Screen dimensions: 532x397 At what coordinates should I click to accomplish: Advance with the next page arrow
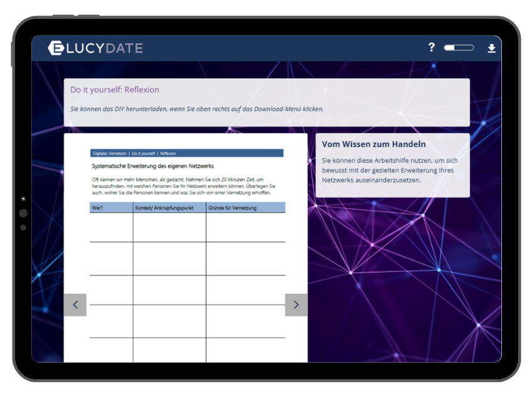click(x=296, y=304)
